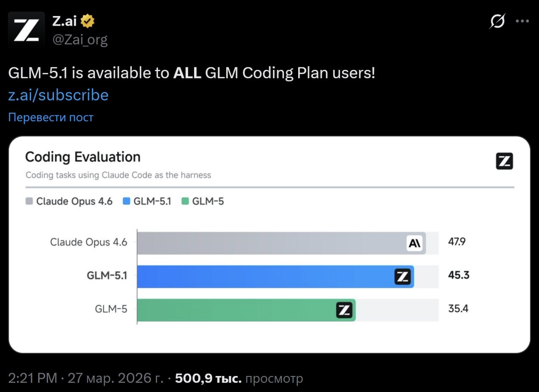The image size is (539, 392).
Task: Click the gray Claude Opus 4.6 legend swatch
Action: pyautogui.click(x=29, y=201)
